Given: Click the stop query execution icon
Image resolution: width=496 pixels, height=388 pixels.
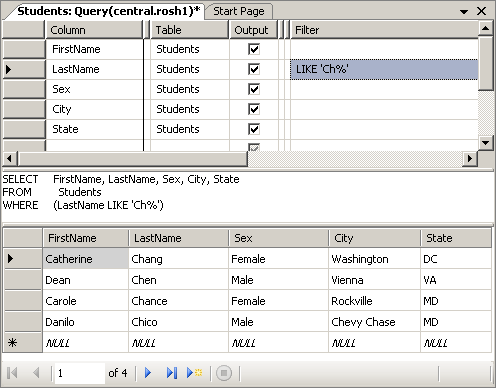Looking at the screenshot, I should point(224,373).
